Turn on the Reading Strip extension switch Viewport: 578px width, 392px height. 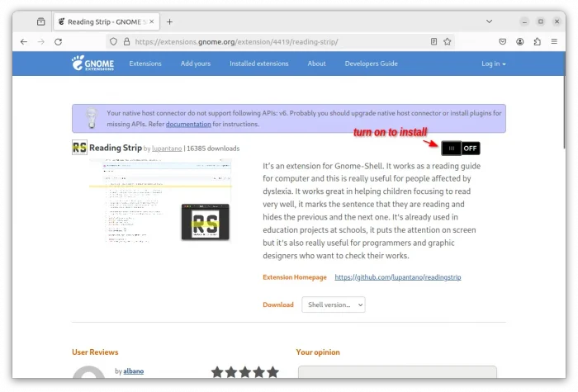[460, 149]
